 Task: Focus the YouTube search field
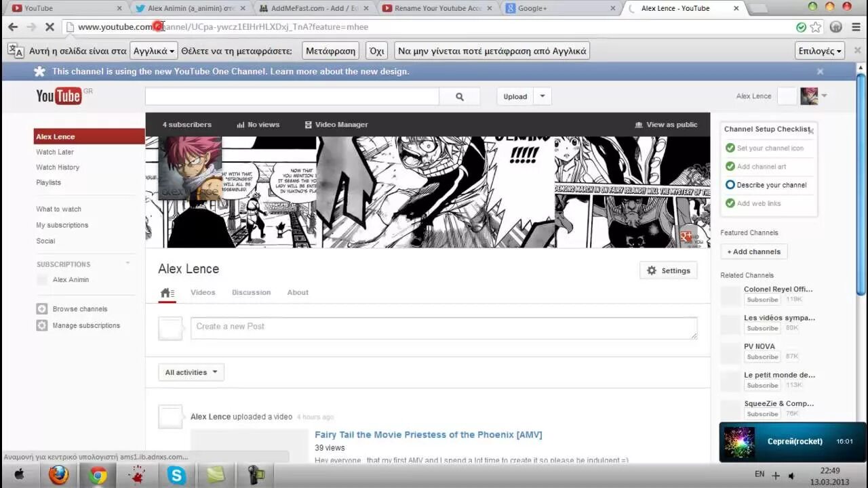click(x=292, y=97)
